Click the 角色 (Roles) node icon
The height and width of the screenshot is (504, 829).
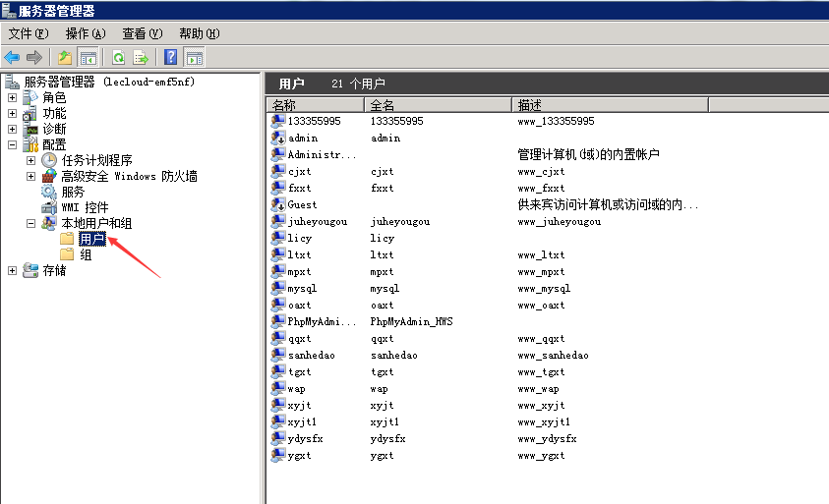[x=31, y=97]
